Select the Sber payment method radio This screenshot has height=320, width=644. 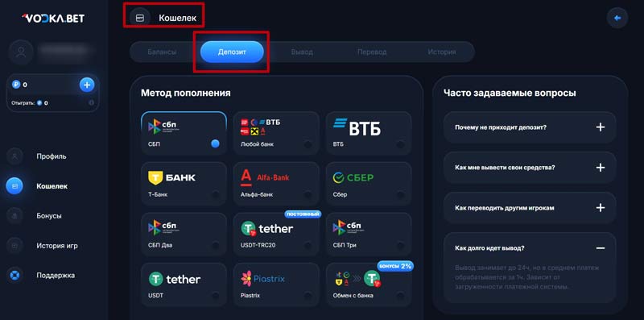pos(400,194)
